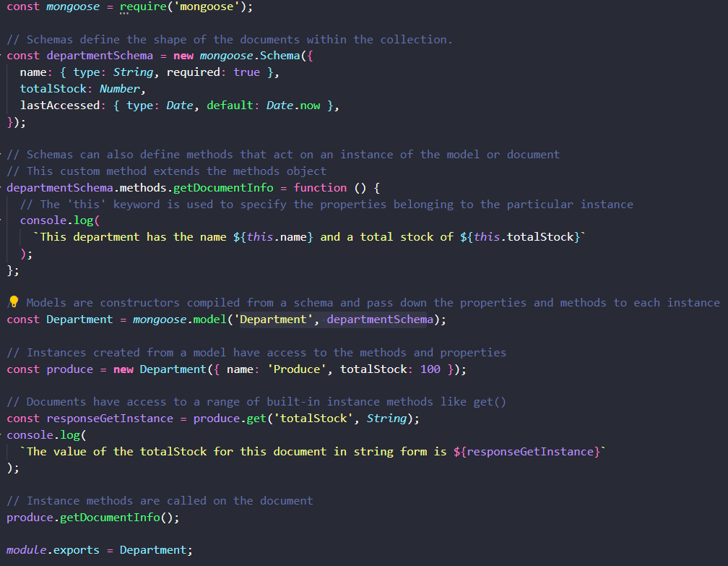Click 'getDocumentInfo' in 'produce.getDocumentInfo();'
This screenshot has height=566, width=728.
(110, 518)
